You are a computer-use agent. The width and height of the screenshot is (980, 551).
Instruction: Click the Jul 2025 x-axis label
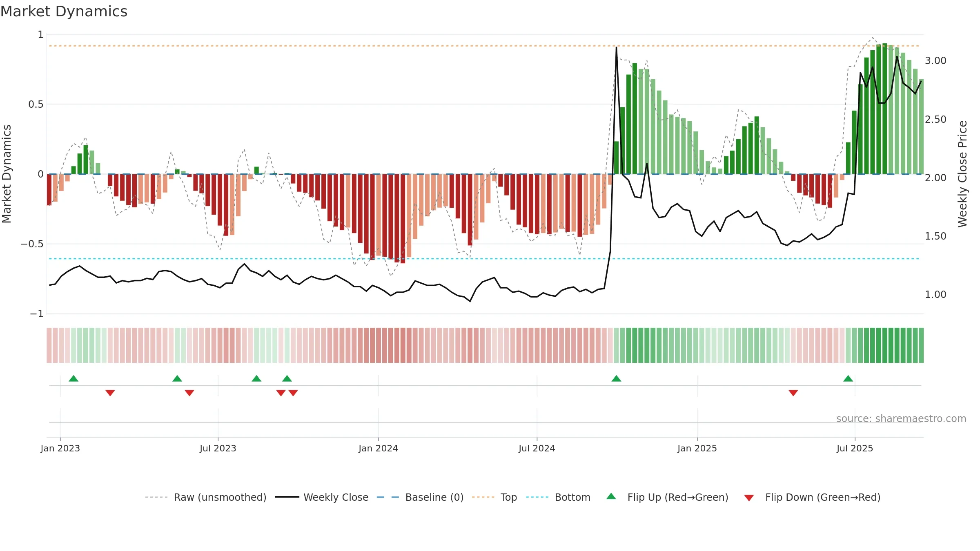point(855,448)
